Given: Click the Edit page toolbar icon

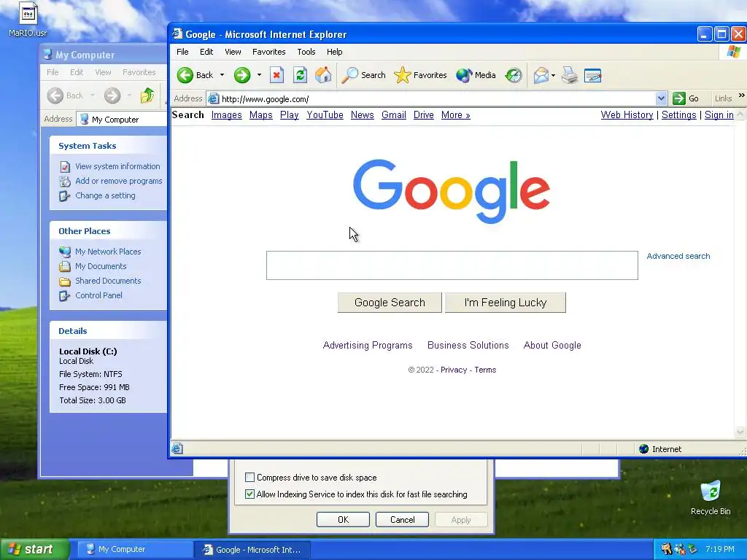Looking at the screenshot, I should [x=592, y=75].
